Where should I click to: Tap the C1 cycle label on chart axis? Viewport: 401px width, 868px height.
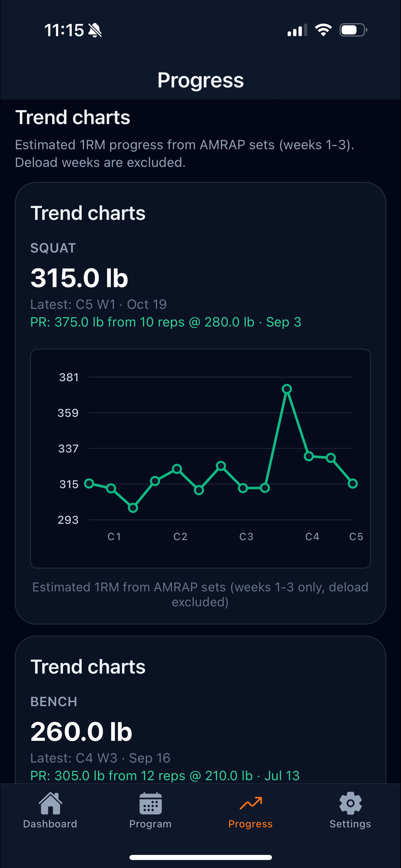(x=114, y=536)
